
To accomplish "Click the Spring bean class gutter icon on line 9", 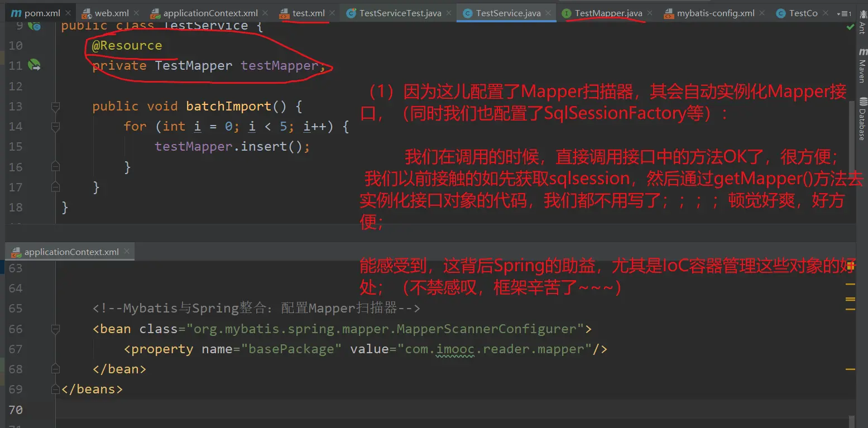I will point(36,25).
